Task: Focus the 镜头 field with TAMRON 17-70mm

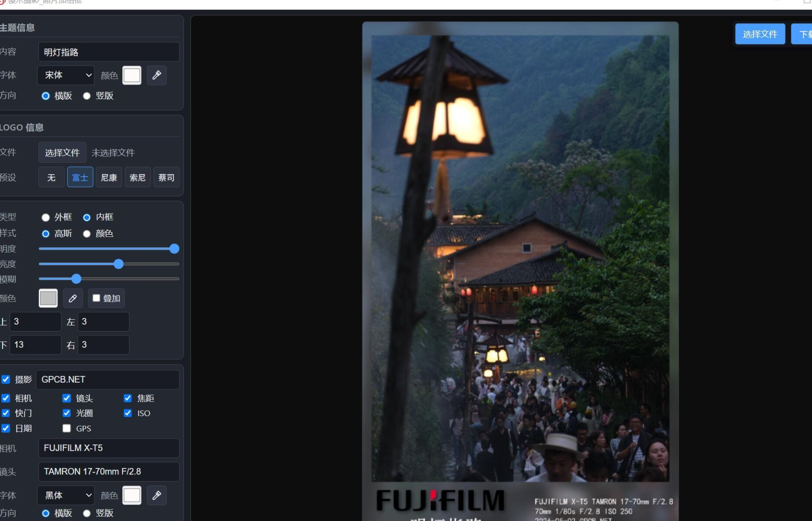Action: coord(109,471)
